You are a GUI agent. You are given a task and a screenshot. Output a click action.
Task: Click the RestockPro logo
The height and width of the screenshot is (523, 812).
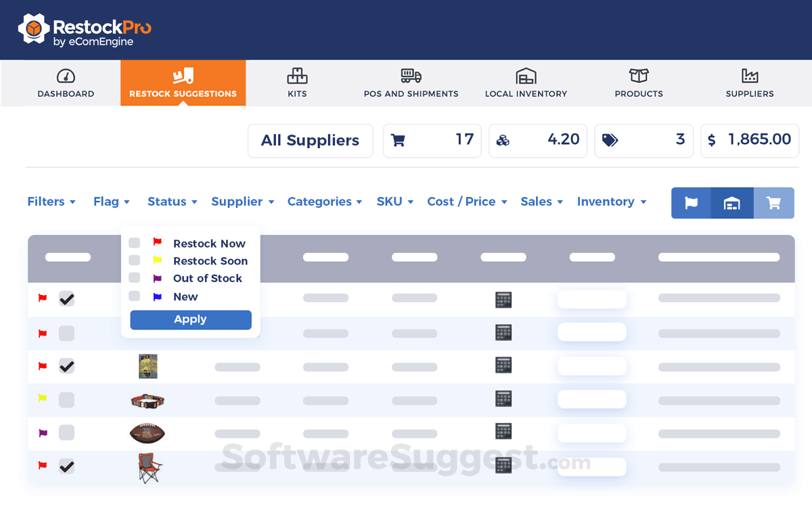tap(86, 29)
